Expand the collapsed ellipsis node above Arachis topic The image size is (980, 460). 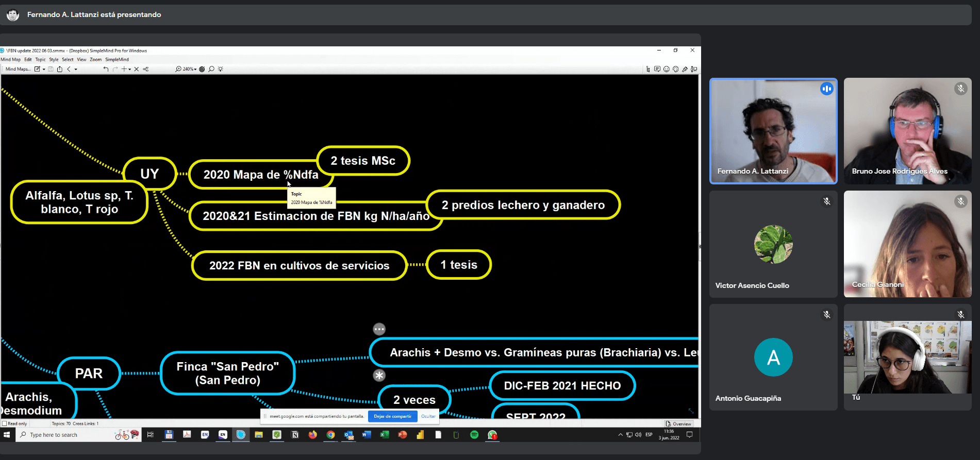[x=379, y=329]
